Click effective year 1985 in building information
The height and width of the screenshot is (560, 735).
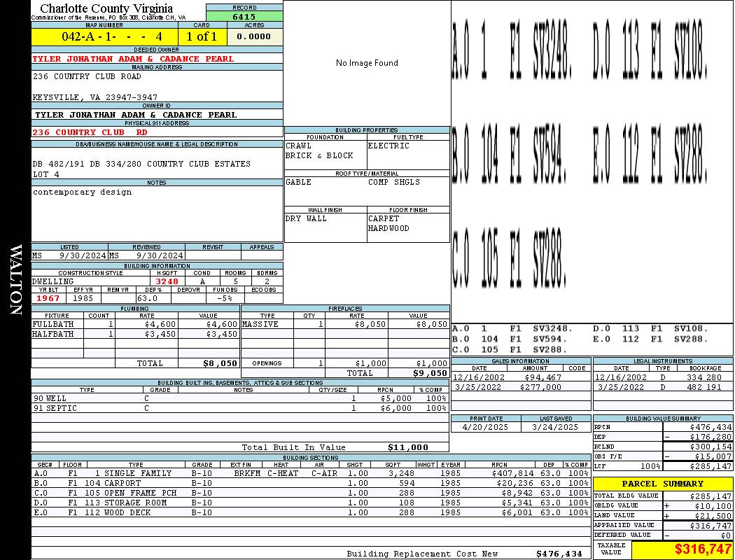click(x=83, y=298)
